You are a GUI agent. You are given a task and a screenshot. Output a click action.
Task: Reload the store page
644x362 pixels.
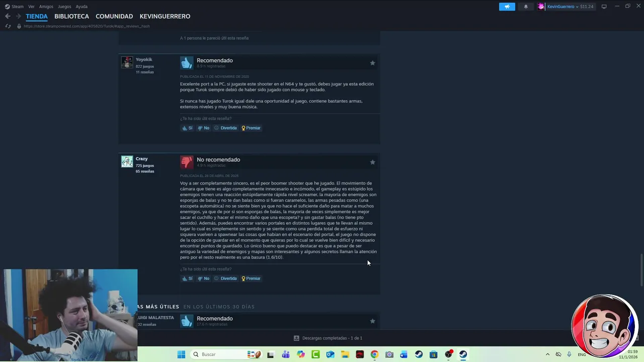click(x=8, y=26)
